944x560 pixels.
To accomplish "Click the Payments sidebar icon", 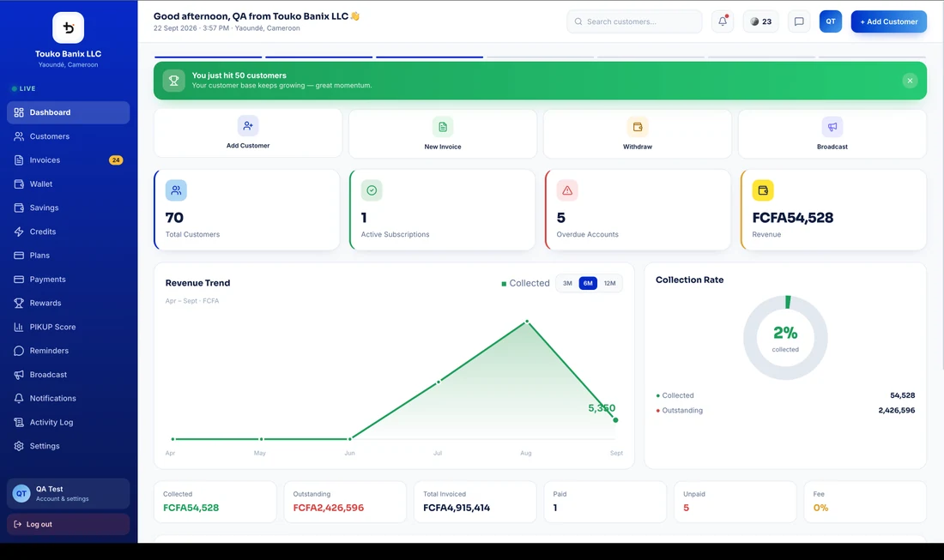I will pos(19,279).
